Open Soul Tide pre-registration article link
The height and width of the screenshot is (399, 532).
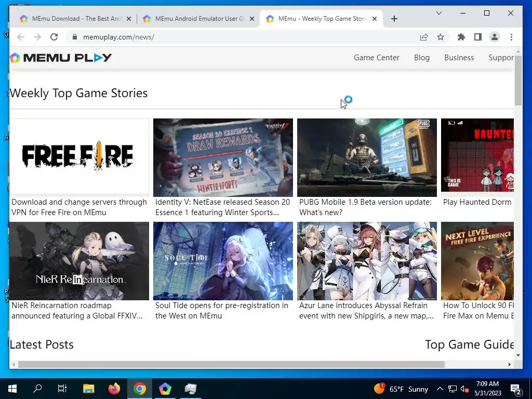click(x=221, y=311)
